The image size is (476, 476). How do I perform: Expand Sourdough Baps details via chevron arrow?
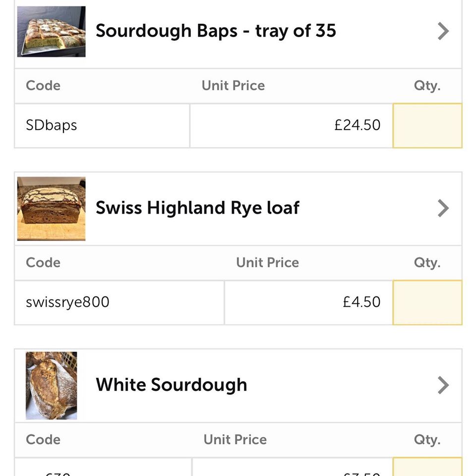443,31
